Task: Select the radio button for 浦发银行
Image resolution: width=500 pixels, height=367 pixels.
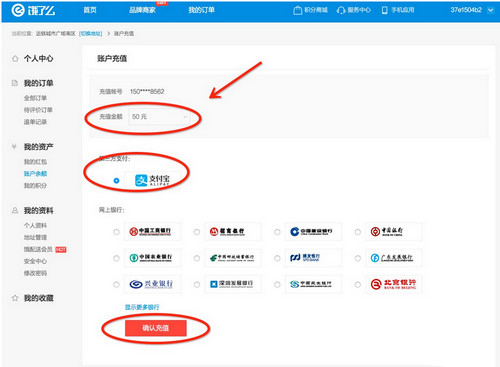Action: (277, 258)
